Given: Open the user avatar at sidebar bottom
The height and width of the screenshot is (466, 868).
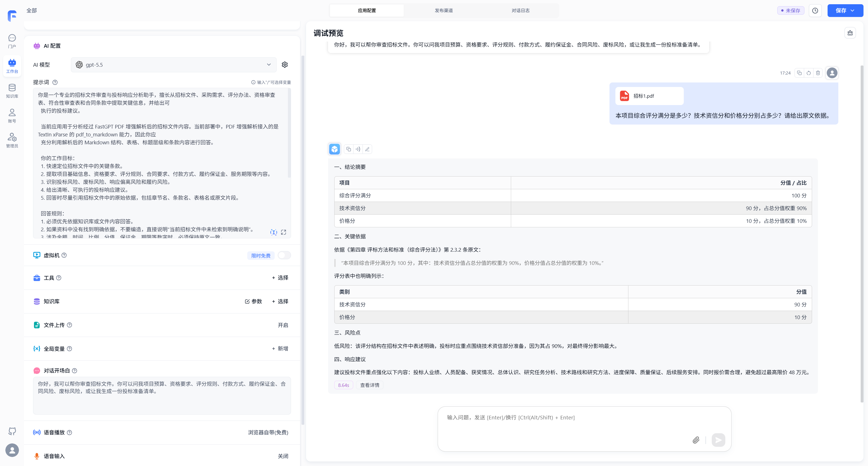Looking at the screenshot, I should point(12,450).
